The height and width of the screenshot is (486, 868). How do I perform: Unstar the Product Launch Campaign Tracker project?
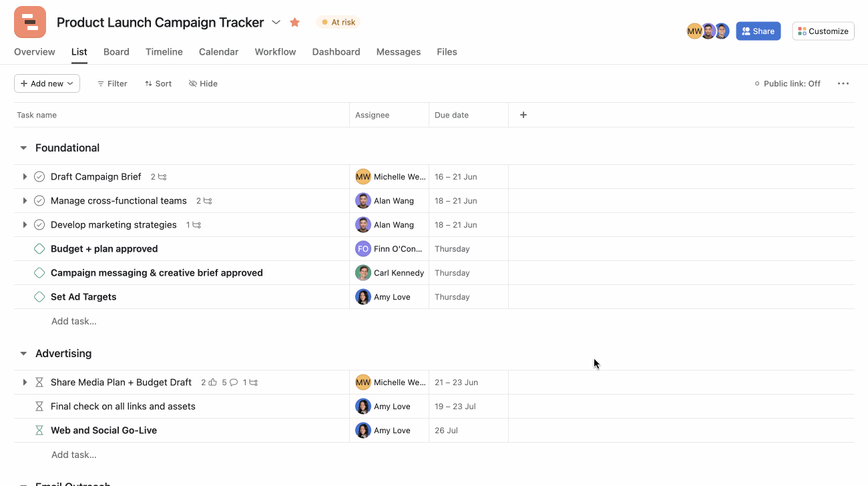(x=294, y=22)
